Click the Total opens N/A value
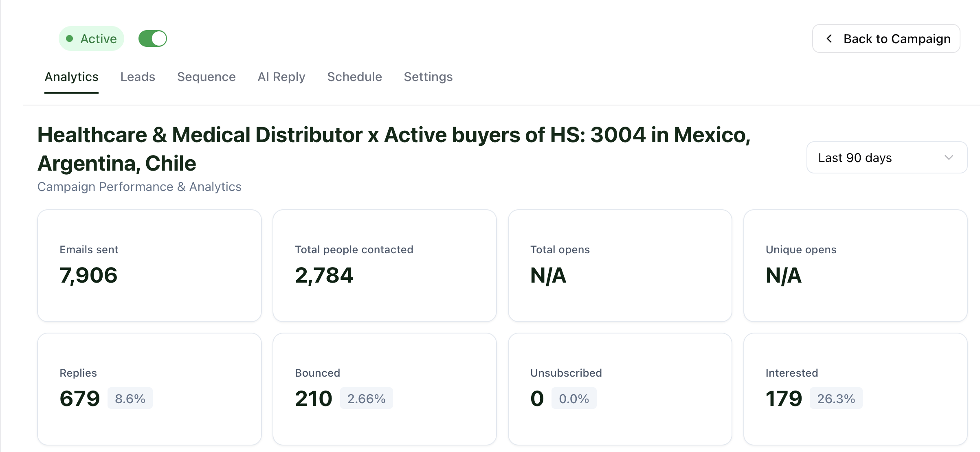The height and width of the screenshot is (452, 980). (x=548, y=276)
